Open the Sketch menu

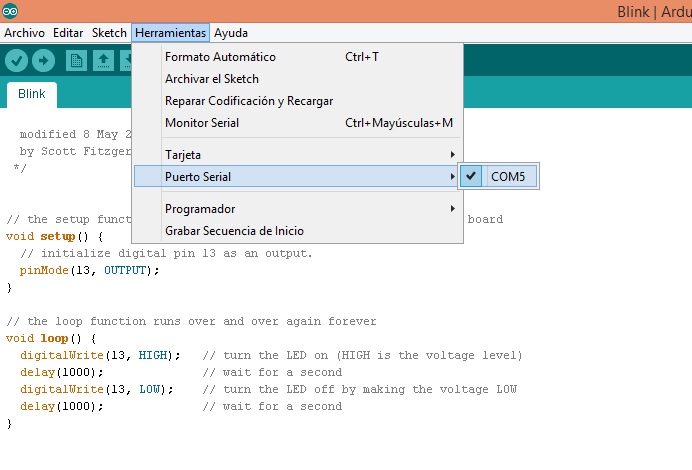109,33
